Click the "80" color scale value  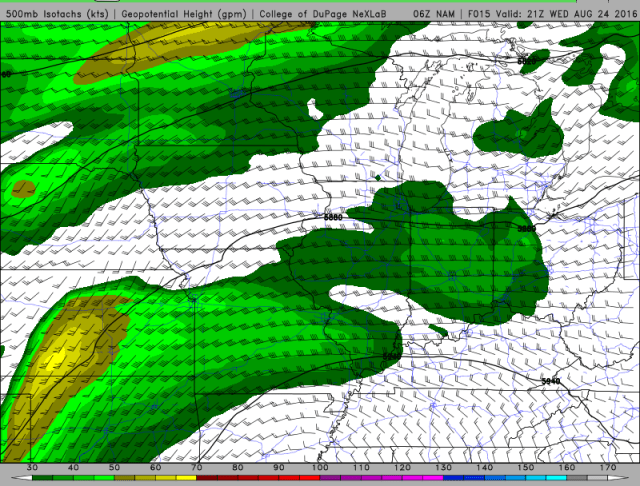[x=238, y=468]
